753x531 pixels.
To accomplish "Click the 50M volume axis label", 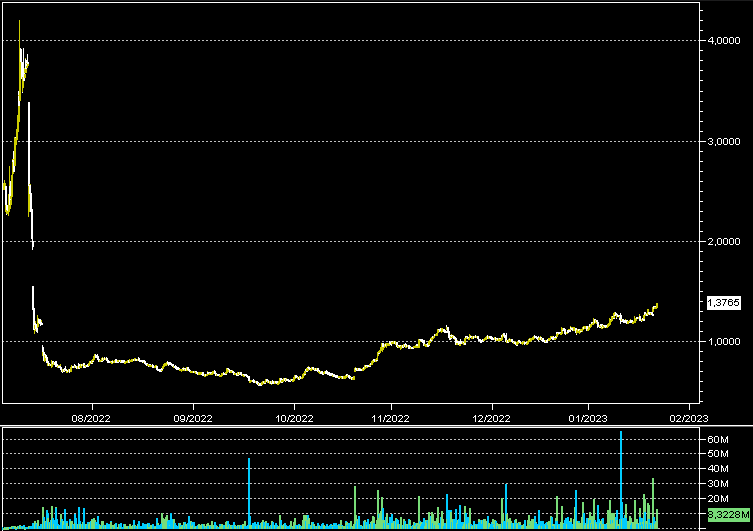I will 718,454.
